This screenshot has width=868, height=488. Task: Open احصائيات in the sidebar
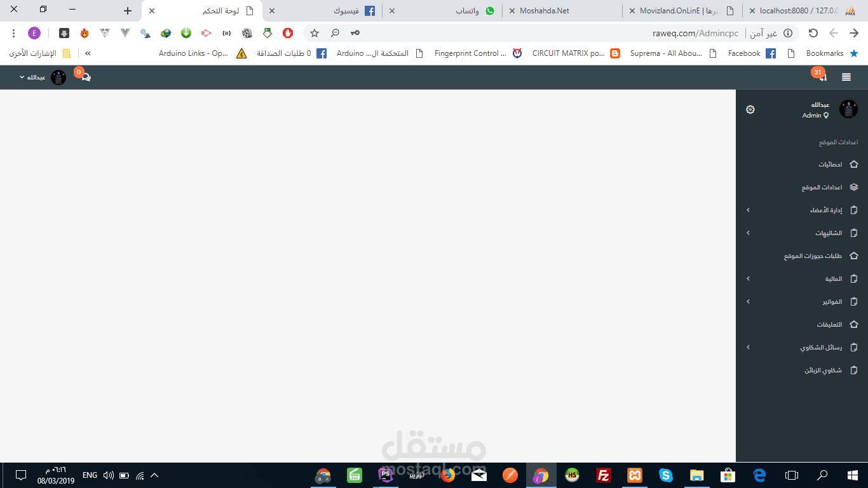[x=802, y=165]
